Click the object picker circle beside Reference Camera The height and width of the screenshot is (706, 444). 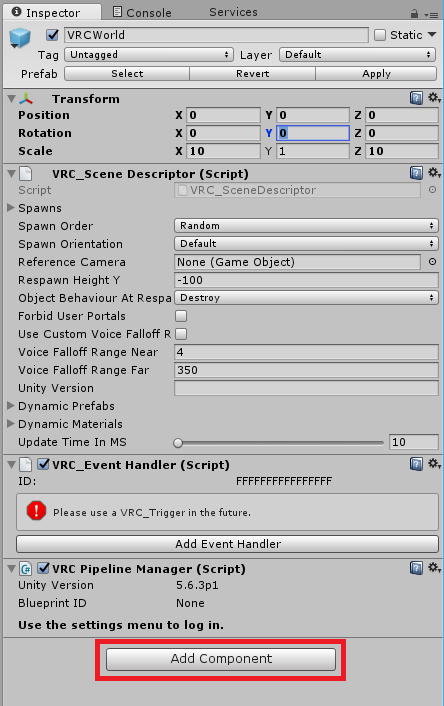tap(432, 262)
